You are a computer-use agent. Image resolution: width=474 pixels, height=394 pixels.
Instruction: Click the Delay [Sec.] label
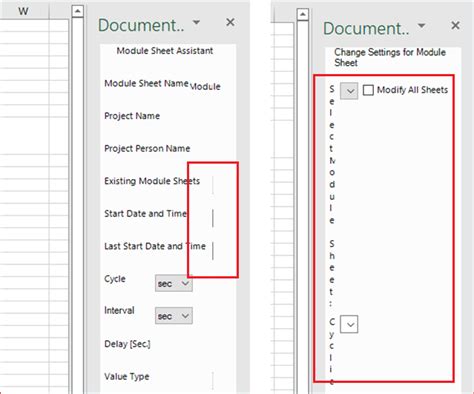click(x=127, y=344)
